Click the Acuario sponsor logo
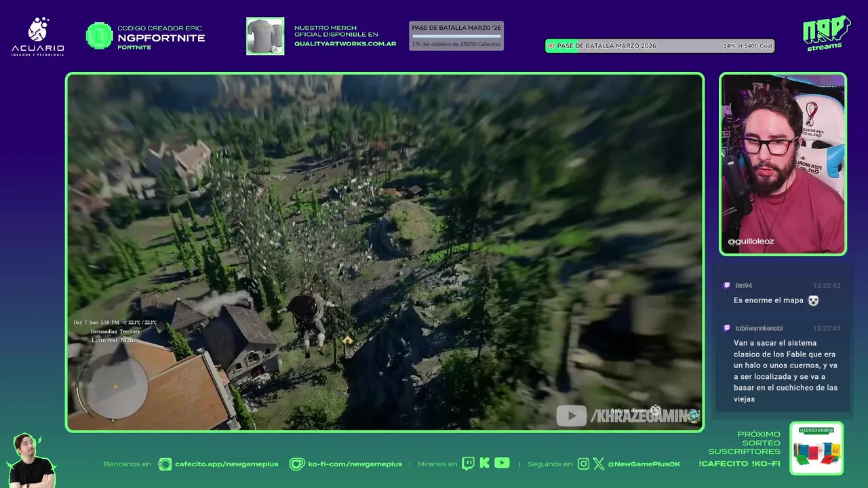The height and width of the screenshot is (488, 868). [38, 37]
